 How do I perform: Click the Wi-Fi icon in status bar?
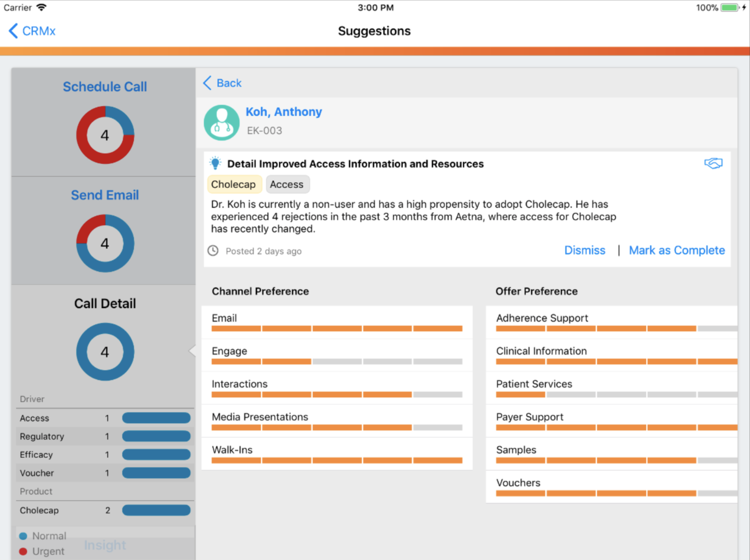point(41,7)
